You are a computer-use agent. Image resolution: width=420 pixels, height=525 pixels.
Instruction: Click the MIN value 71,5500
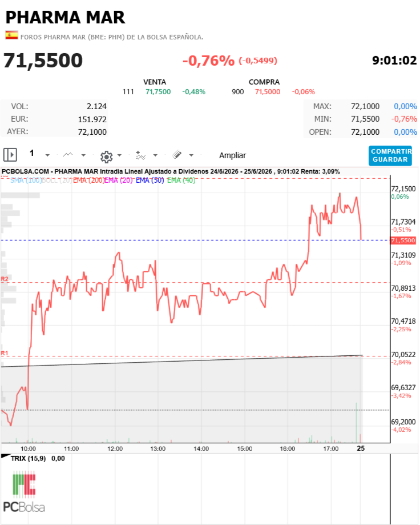point(365,119)
